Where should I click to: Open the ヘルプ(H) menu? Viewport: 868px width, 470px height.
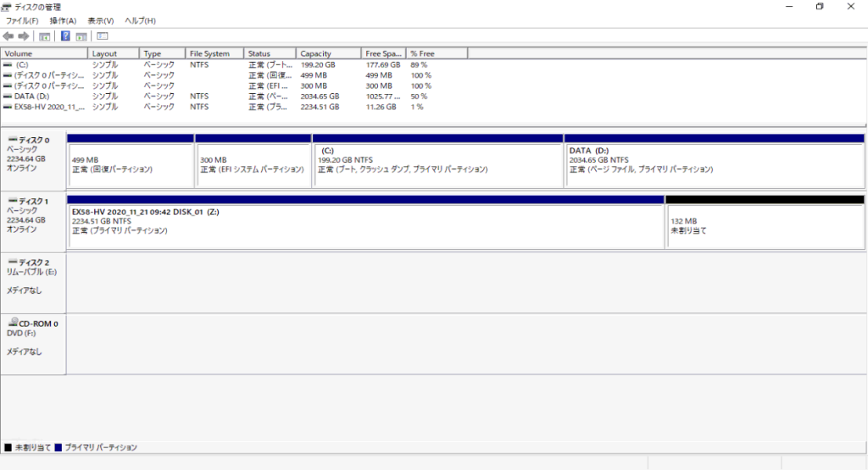coord(140,20)
